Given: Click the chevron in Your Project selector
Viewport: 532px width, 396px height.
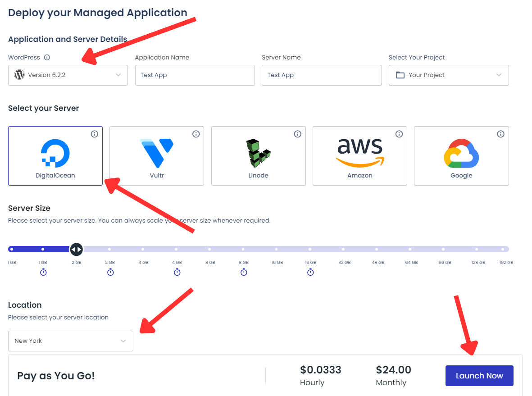Looking at the screenshot, I should (x=499, y=75).
